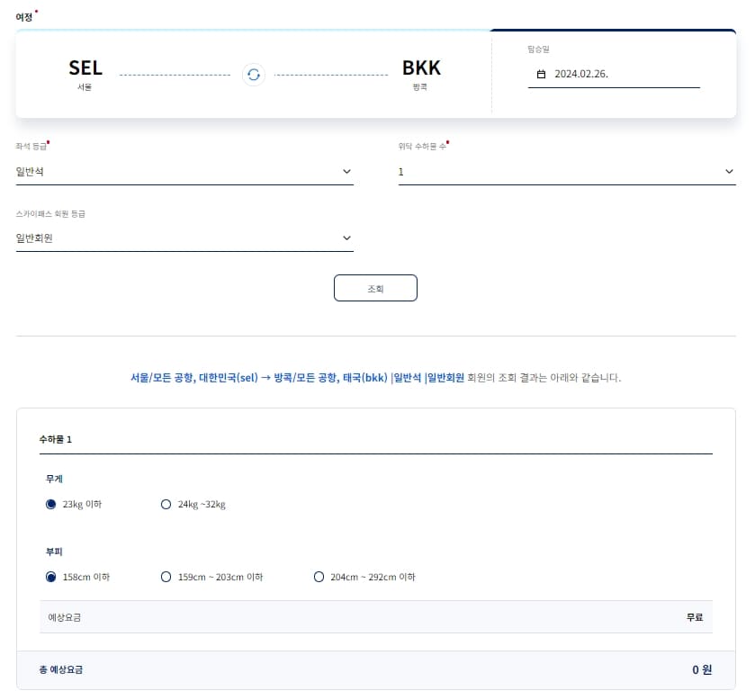This screenshot has height=700, width=755.
Task: Click the 조회 search button
Action: [375, 288]
